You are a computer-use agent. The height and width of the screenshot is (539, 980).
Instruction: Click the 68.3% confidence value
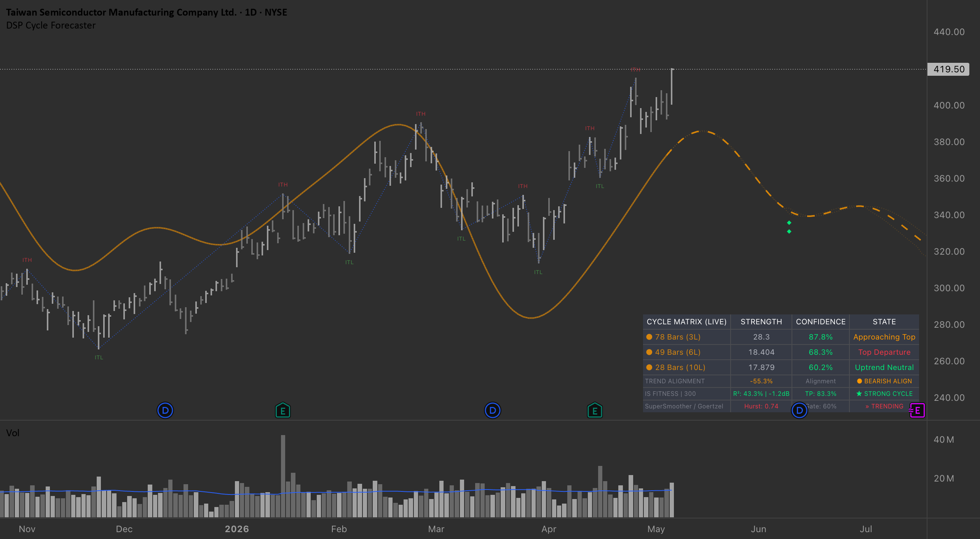[820, 352]
